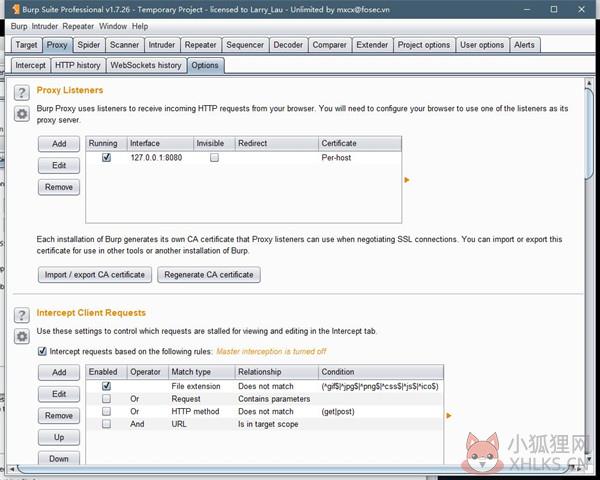Screen dimensions: 600x480
Task: Toggle Intercept requests based on rules checkbox
Action: point(42,351)
